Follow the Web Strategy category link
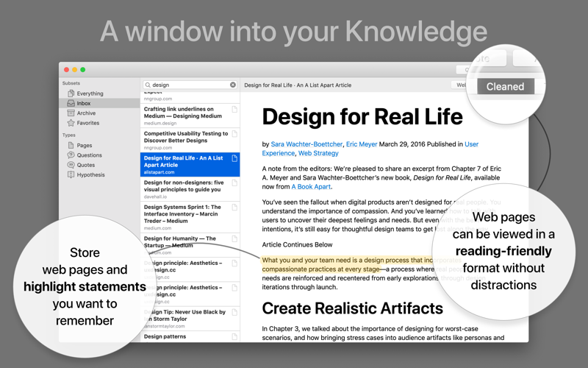588x368 pixels. coord(318,153)
